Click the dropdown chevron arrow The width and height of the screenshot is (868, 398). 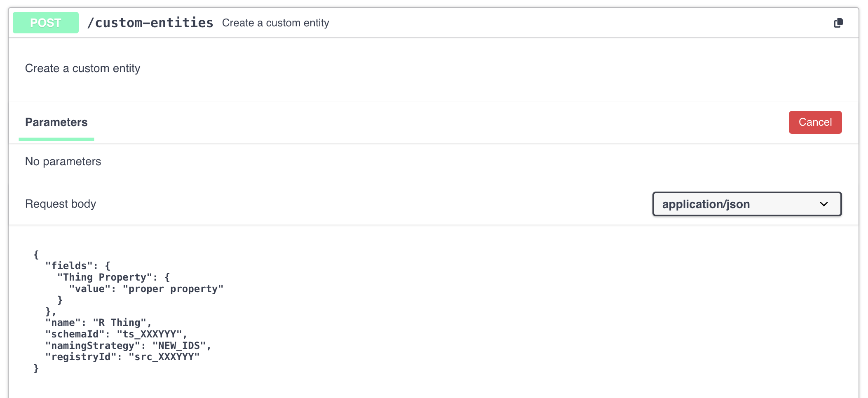point(824,204)
